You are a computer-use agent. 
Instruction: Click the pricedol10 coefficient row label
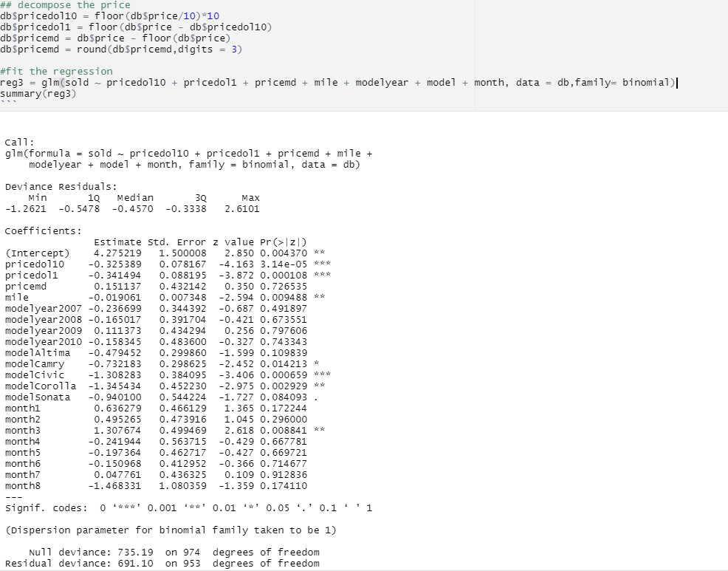click(35, 264)
